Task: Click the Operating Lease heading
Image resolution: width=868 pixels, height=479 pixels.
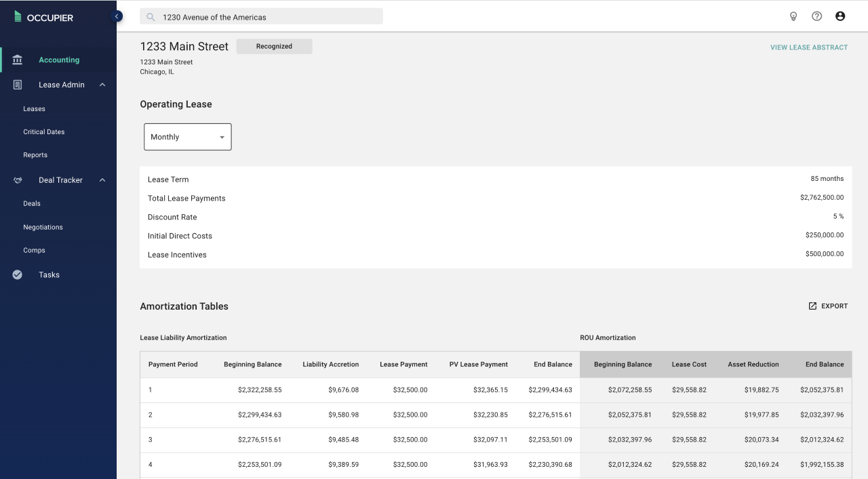Action: click(x=176, y=104)
